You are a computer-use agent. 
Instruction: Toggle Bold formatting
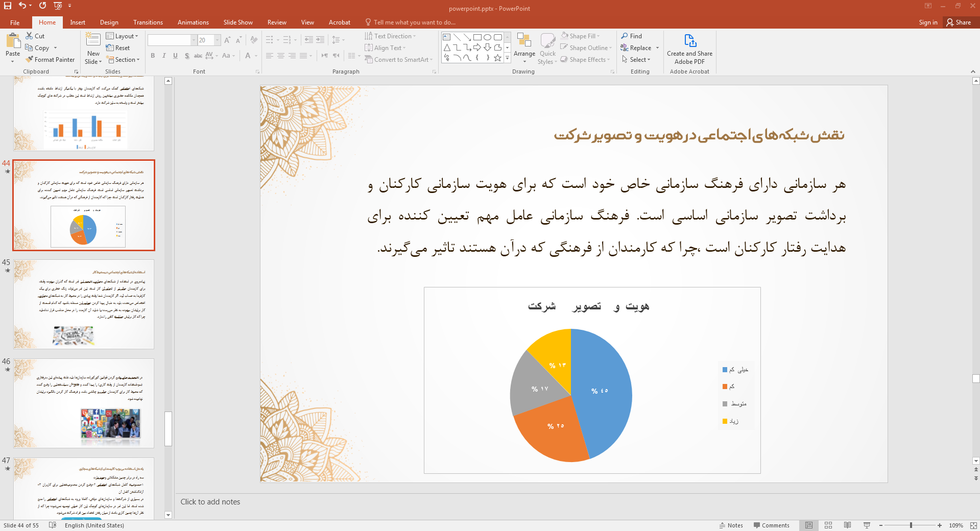[x=153, y=56]
